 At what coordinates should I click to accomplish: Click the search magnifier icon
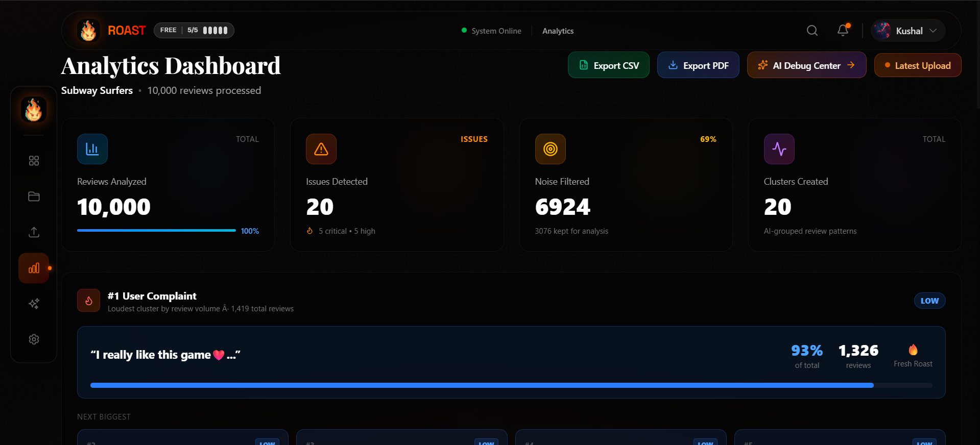pyautogui.click(x=812, y=31)
